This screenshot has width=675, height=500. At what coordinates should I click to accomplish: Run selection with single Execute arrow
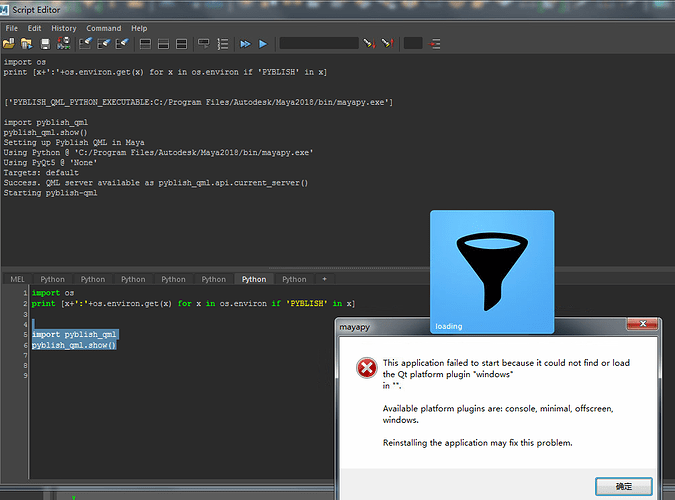pyautogui.click(x=263, y=44)
